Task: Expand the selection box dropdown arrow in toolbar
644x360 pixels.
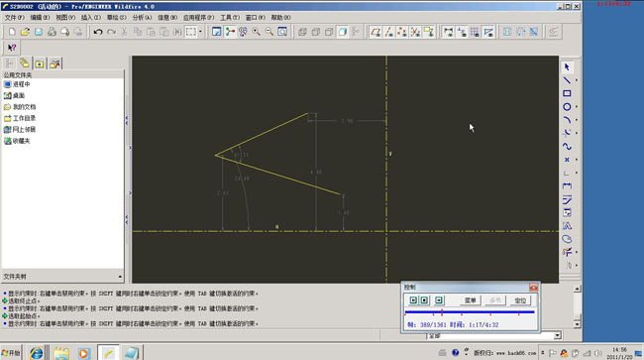Action: tap(200, 32)
